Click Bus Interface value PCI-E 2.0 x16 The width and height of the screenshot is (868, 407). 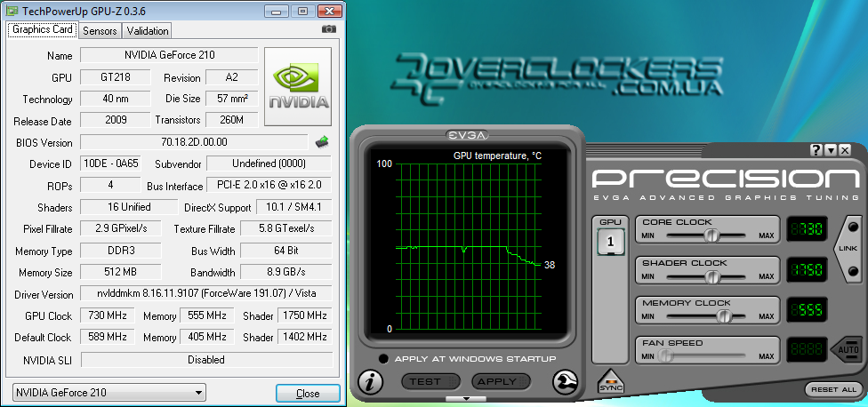(269, 185)
